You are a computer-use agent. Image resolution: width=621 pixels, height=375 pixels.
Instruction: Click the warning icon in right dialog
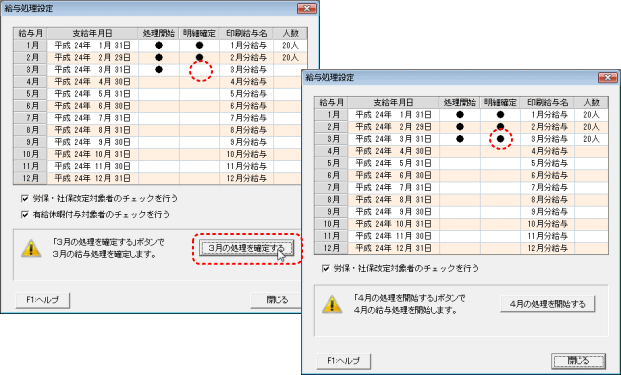[332, 304]
